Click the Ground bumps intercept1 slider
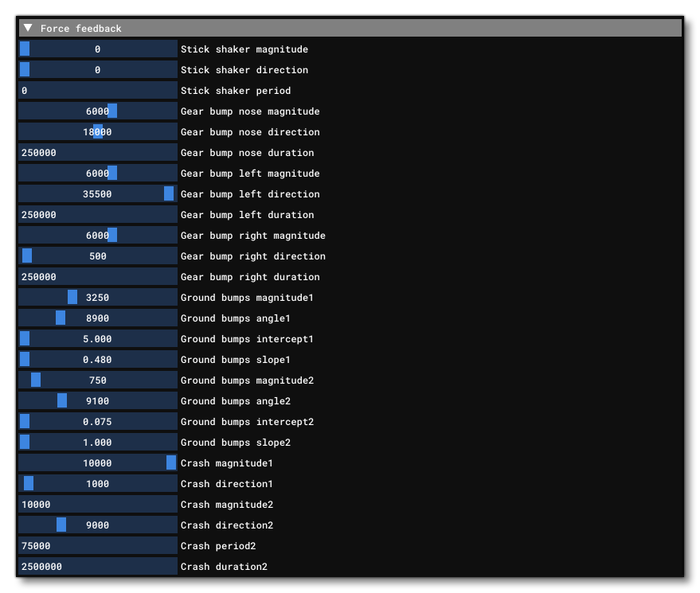Image resolution: width=700 pixels, height=593 pixels. (98, 339)
